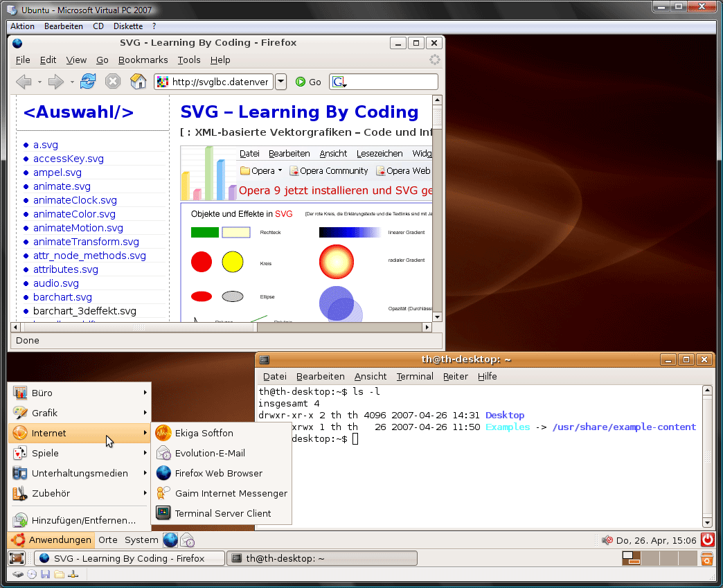Click the muted volume speaker icon
The image size is (723, 588).
[x=607, y=540]
